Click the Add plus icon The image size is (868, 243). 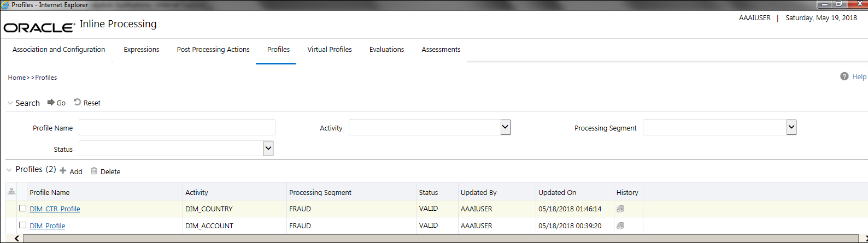63,170
